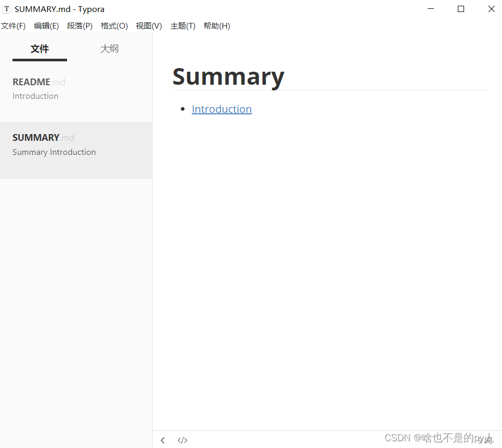This screenshot has width=502, height=448.
Task: Open the 段落(P) menu
Action: coord(80,26)
